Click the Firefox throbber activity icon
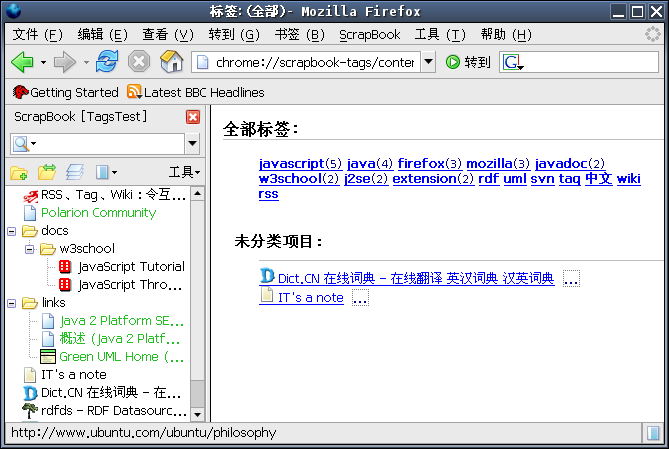 point(652,34)
